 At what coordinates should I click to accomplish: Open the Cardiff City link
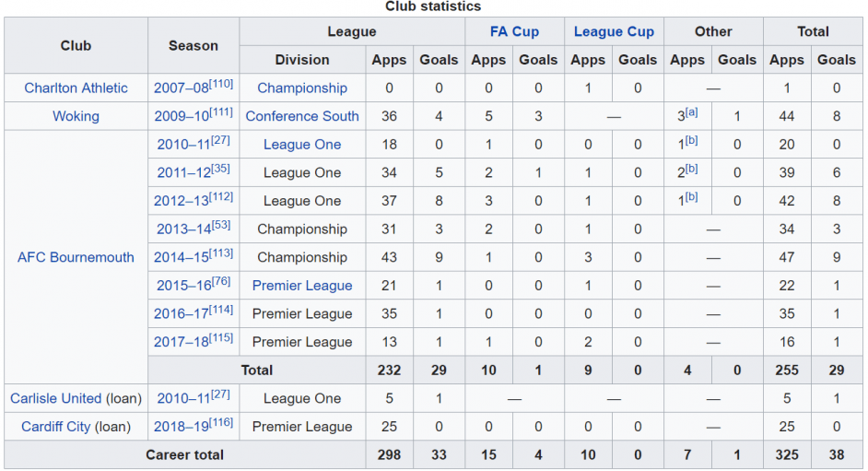[56, 427]
